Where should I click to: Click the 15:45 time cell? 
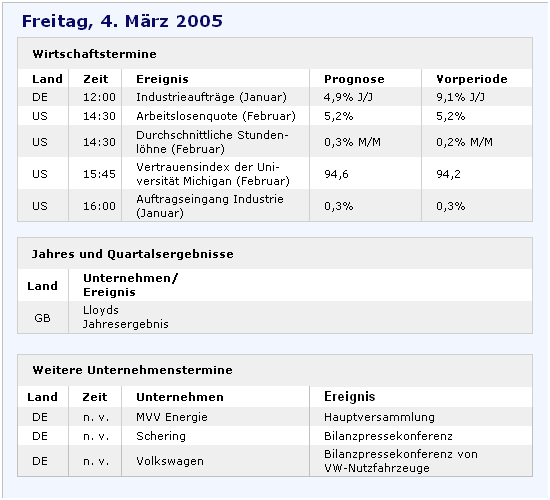pos(99,174)
